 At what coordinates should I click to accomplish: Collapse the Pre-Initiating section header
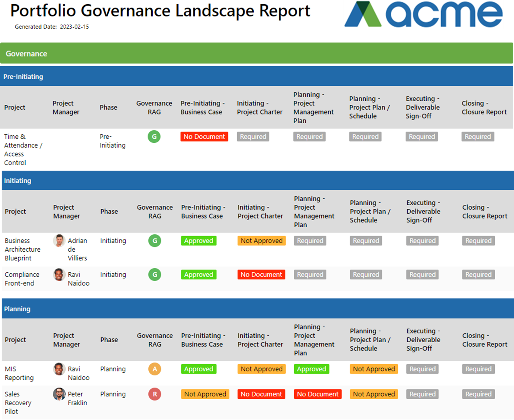(x=23, y=76)
